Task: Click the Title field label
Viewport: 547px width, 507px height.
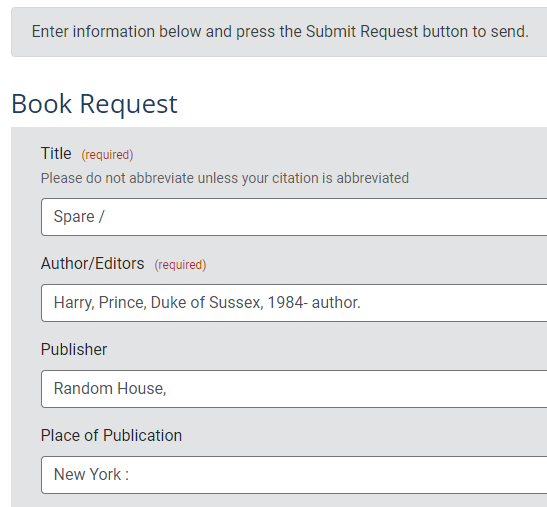Action: coord(56,154)
